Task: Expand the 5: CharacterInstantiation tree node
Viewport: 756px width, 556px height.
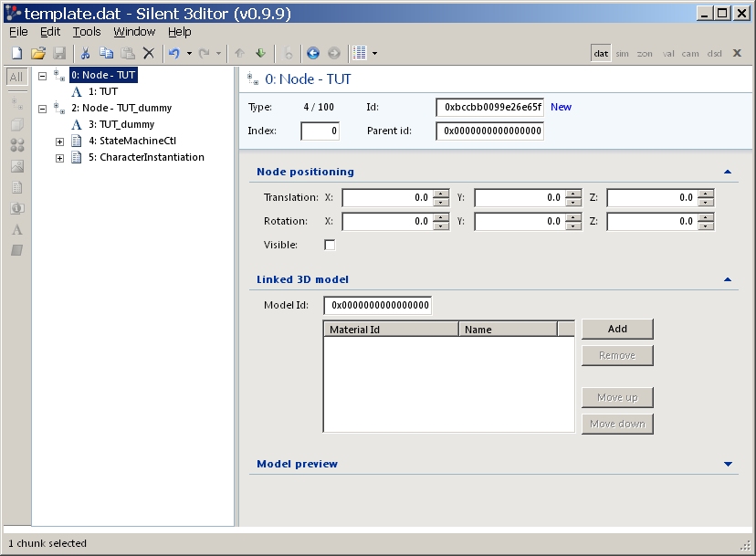Action: click(x=59, y=158)
